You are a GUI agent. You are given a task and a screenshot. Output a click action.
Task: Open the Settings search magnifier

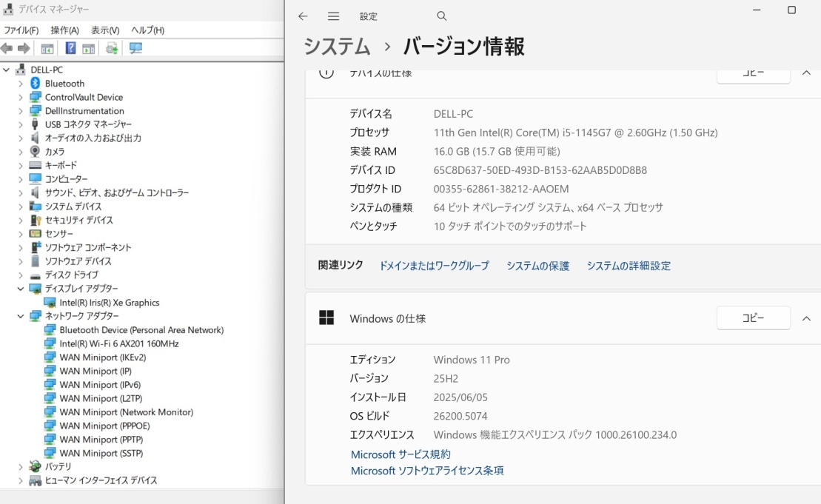pos(441,16)
